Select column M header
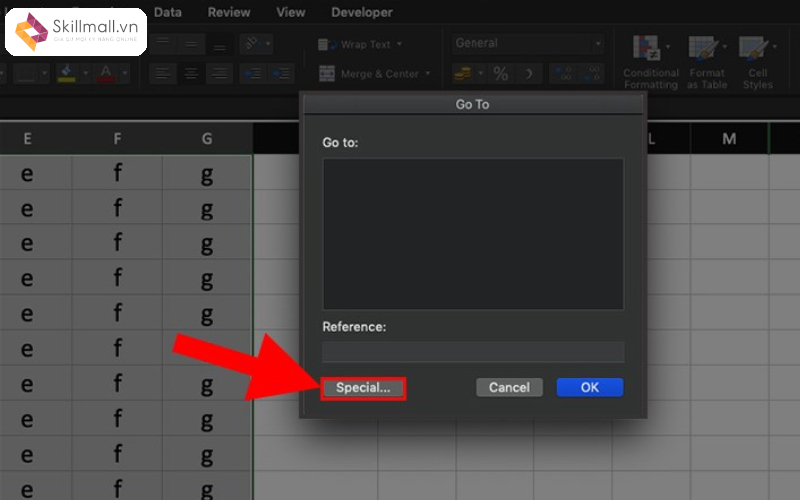 point(729,139)
